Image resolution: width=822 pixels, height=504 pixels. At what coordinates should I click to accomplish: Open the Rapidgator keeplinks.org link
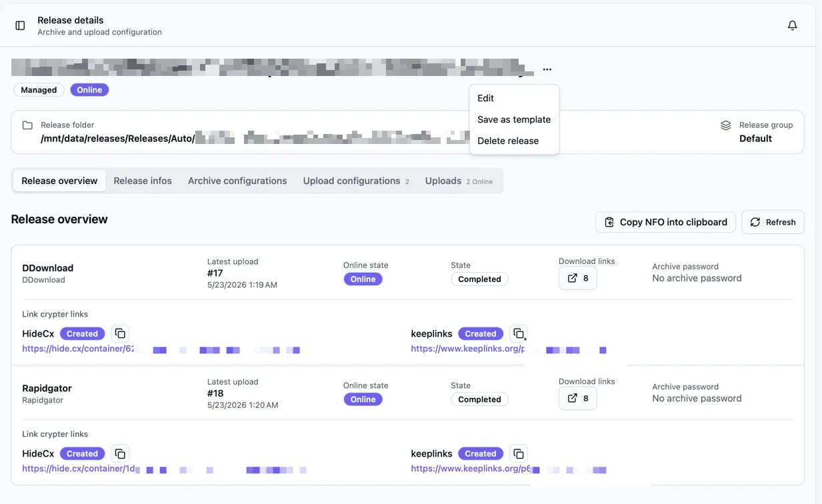point(509,469)
